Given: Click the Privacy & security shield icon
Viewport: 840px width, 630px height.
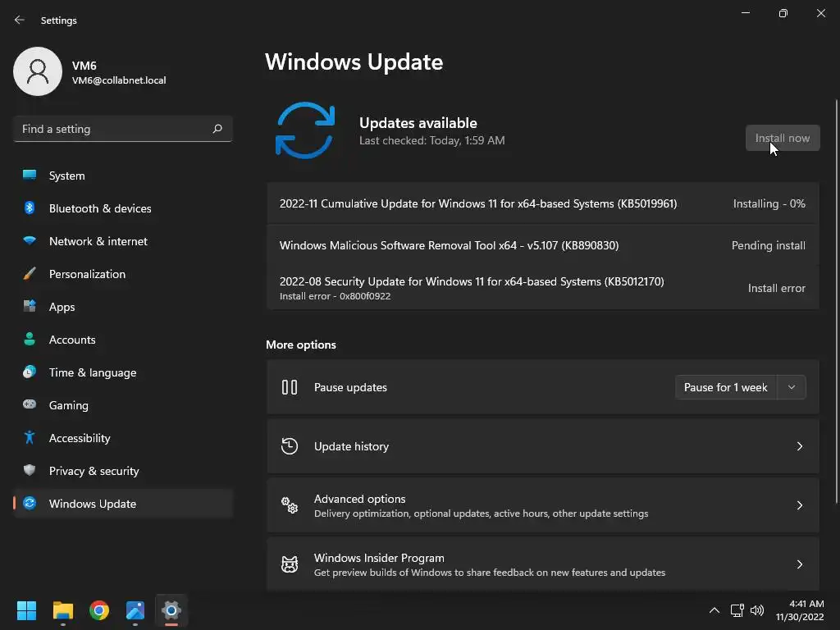Looking at the screenshot, I should click(30, 470).
